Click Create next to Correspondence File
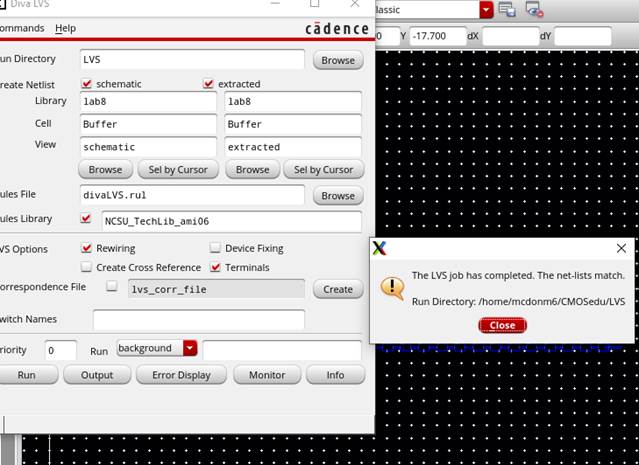Image resolution: width=639 pixels, height=465 pixels. (338, 289)
